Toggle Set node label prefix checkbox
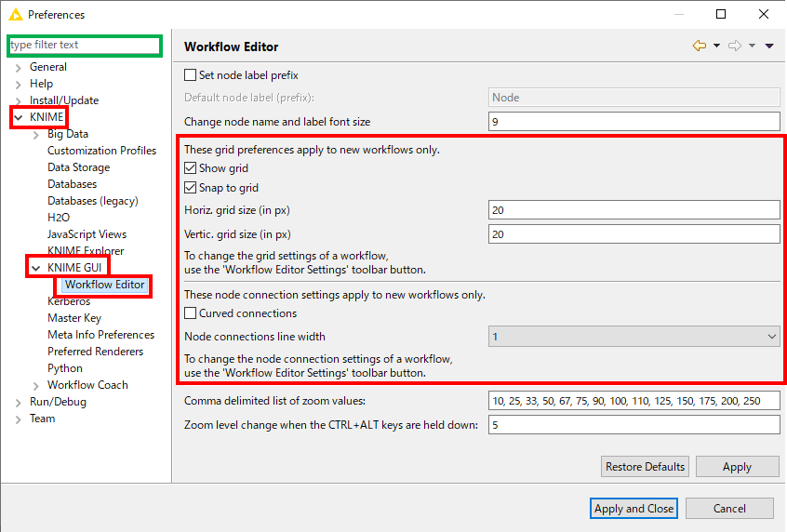 tap(190, 74)
